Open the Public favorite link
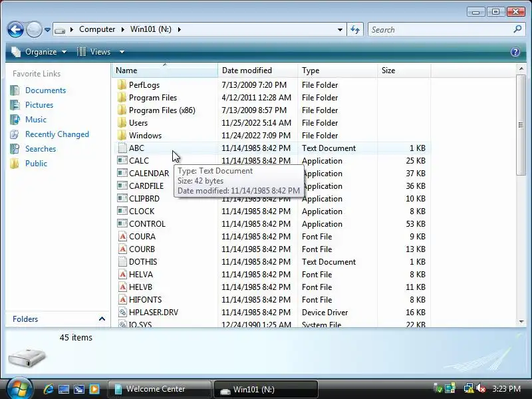 [36, 163]
